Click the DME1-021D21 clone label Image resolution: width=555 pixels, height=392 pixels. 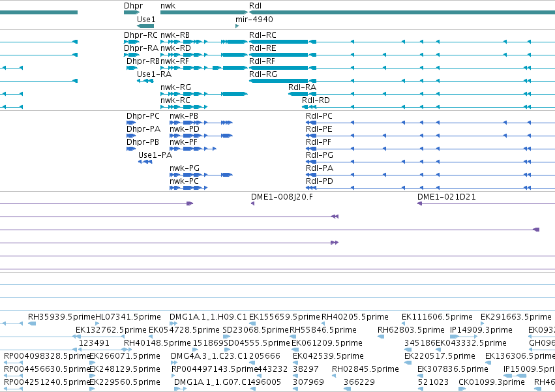446,197
